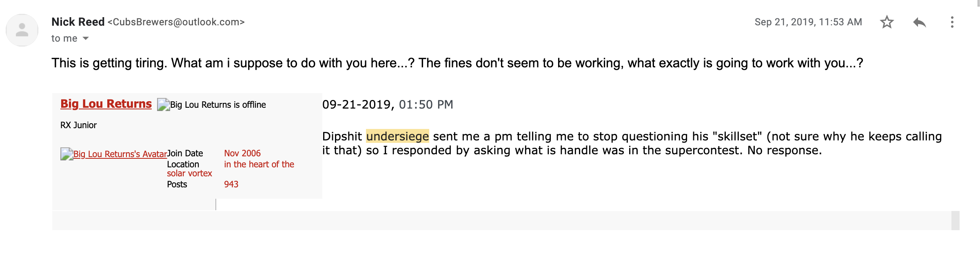980x271 pixels.
Task: Click the broken avatar image thumbnail
Action: point(67,154)
